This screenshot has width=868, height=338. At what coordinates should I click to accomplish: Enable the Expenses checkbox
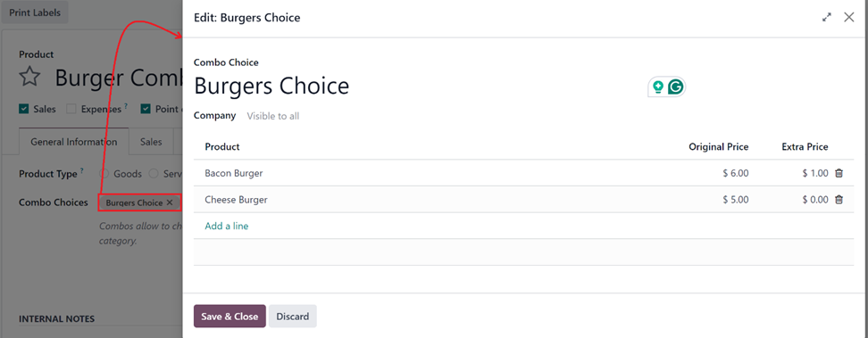71,109
